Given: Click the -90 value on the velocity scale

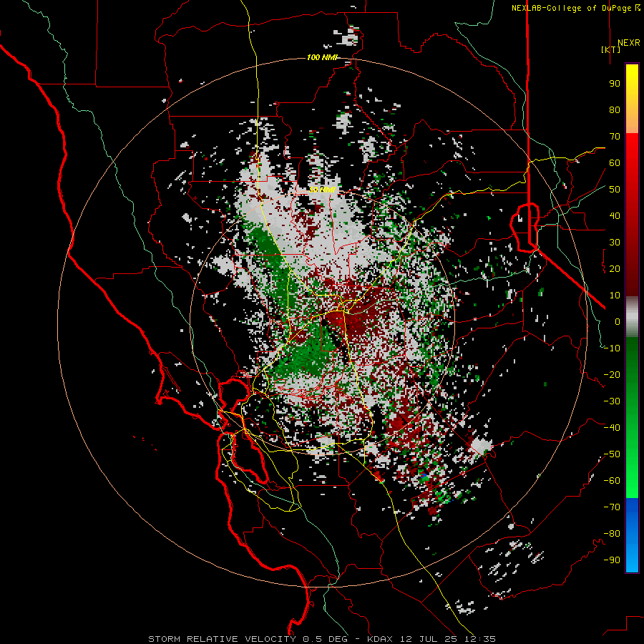Looking at the screenshot, I should coord(612,560).
